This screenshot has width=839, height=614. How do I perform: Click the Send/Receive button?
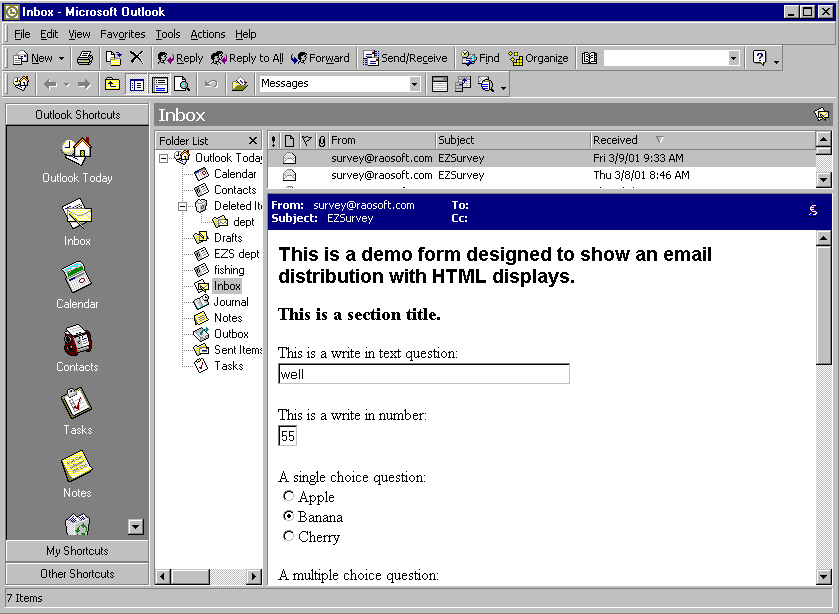point(405,58)
